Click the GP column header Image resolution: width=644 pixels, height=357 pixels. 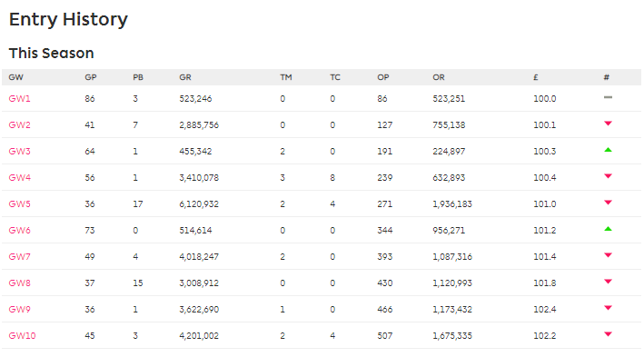click(90, 77)
